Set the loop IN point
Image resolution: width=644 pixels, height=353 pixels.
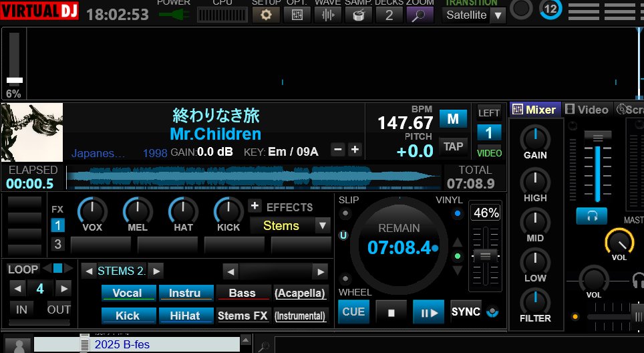point(21,310)
